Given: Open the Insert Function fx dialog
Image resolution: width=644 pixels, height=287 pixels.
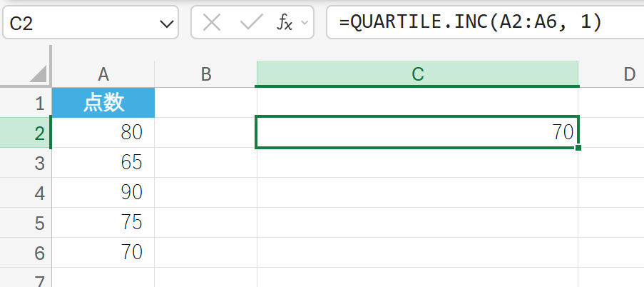Looking at the screenshot, I should point(285,24).
